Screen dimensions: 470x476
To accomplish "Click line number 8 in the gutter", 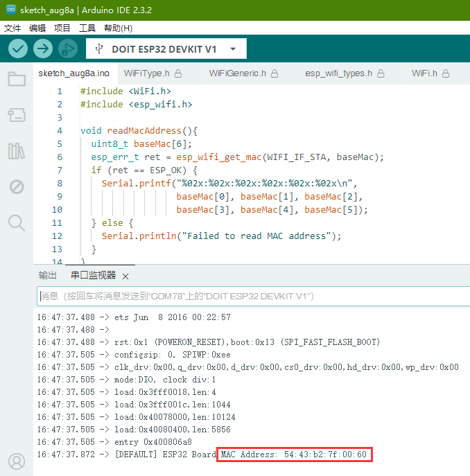I will coord(60,184).
